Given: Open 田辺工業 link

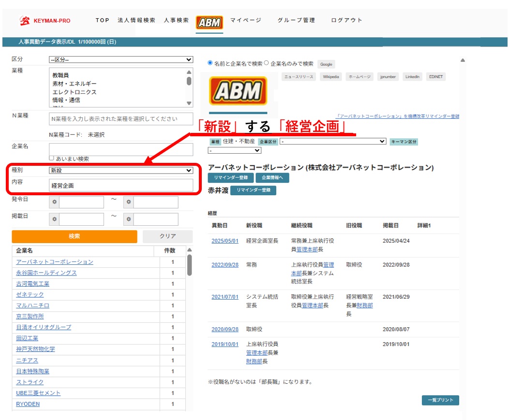Looking at the screenshot, I should 27,338.
